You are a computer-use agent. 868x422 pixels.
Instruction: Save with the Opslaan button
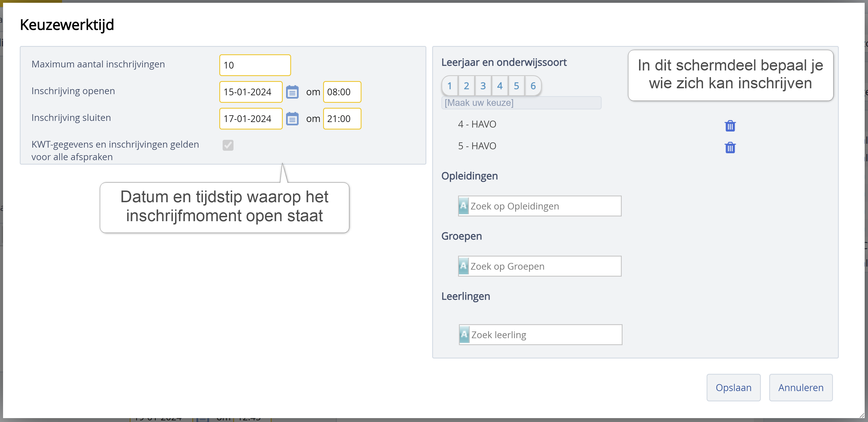click(734, 387)
